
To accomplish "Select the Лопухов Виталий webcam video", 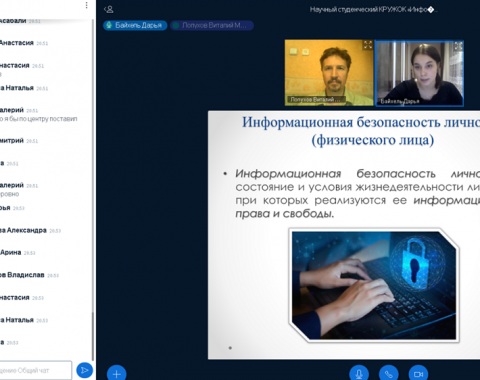I will pos(329,73).
